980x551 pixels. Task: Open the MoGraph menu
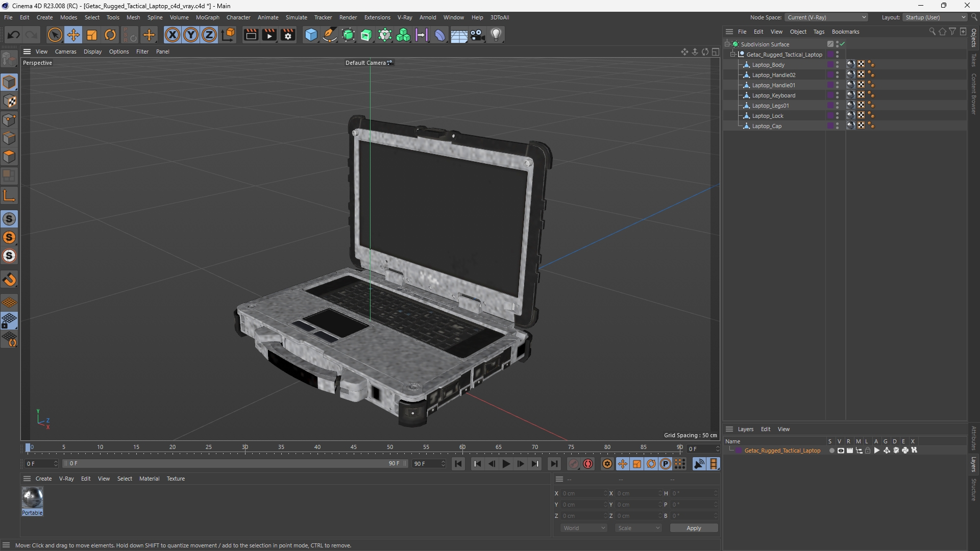coord(207,17)
